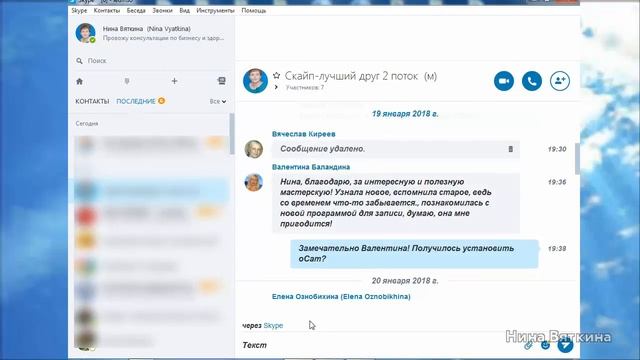Mark the group chat as favorite star
Viewport: 640px width, 360px height.
tap(276, 76)
